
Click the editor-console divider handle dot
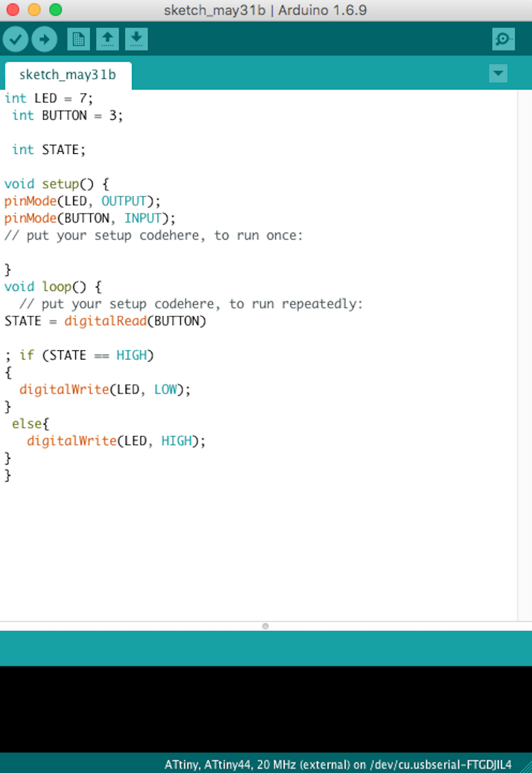(265, 626)
